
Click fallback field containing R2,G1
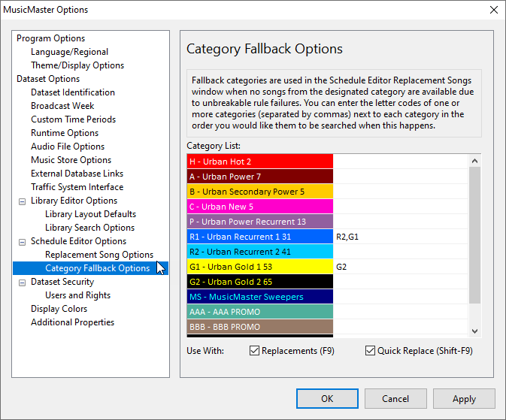[x=400, y=237]
